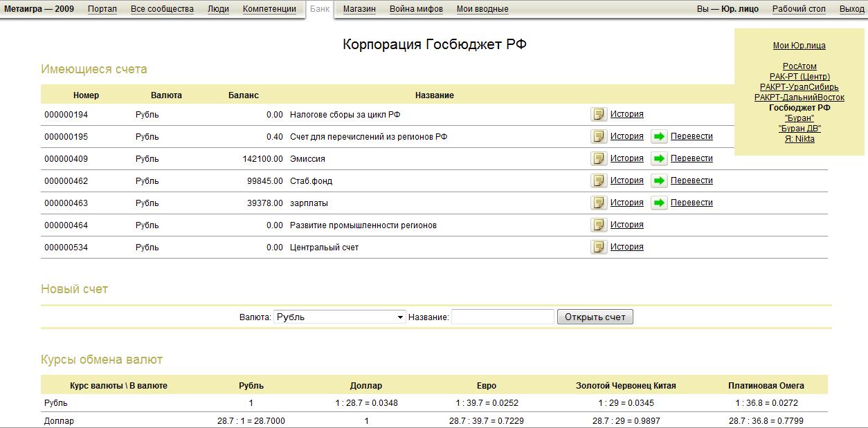Viewport: 868px width, 428px height.
Task: Click history note icon for account 000000464
Action: pyautogui.click(x=599, y=225)
